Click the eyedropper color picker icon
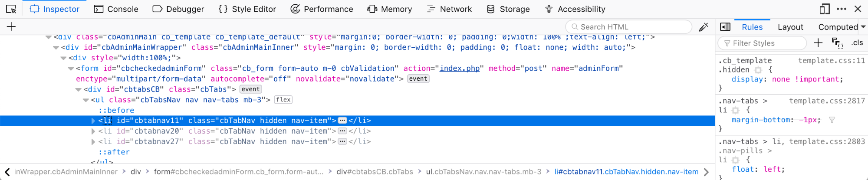 704,27
